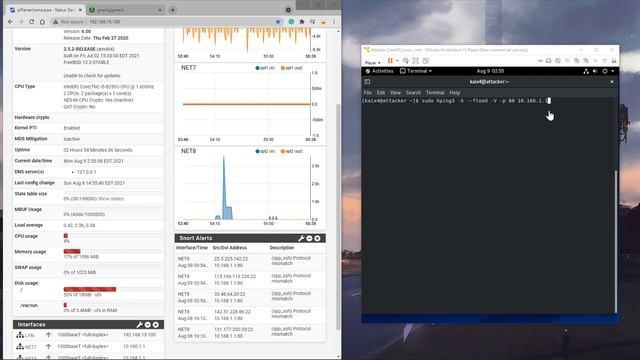This screenshot has width=640, height=360.
Task: Open the LAN interface link
Action: click(x=29, y=336)
